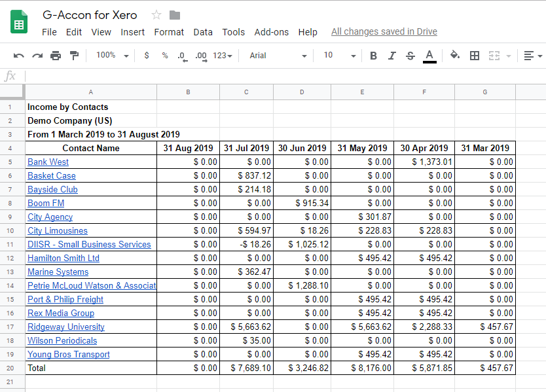Toggle bold formatting
The height and width of the screenshot is (392, 546).
(x=373, y=56)
